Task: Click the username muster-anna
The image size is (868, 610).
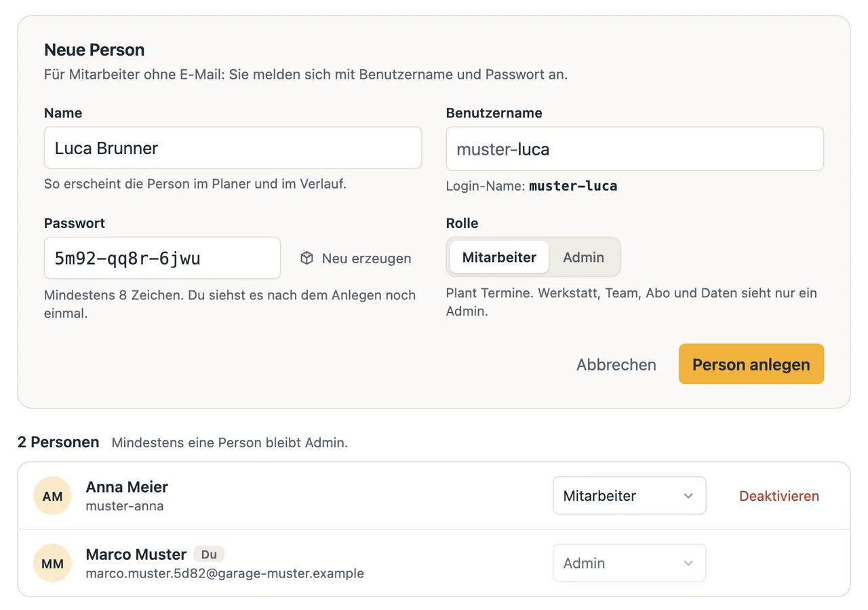Action: tap(125, 506)
